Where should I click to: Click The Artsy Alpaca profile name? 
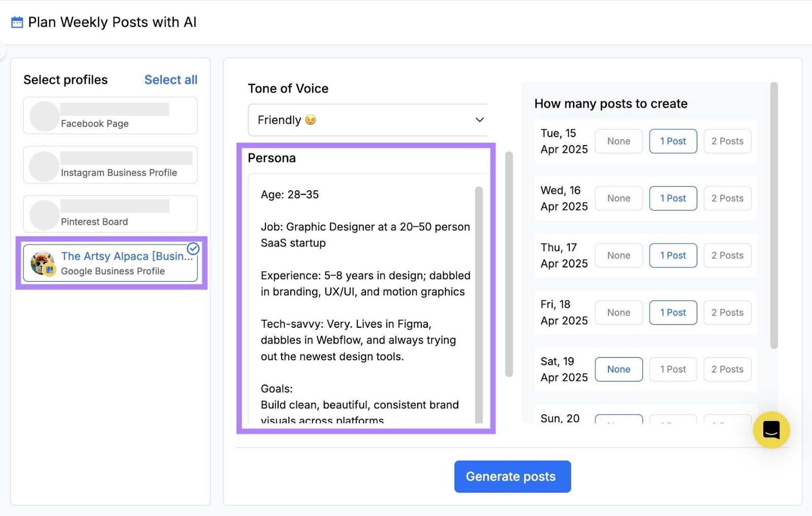click(x=126, y=256)
